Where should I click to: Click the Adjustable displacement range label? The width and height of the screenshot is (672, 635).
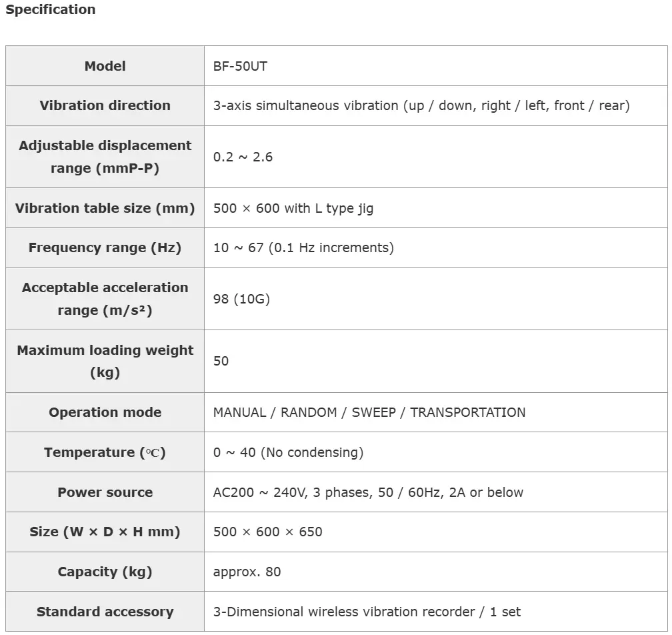(x=105, y=157)
